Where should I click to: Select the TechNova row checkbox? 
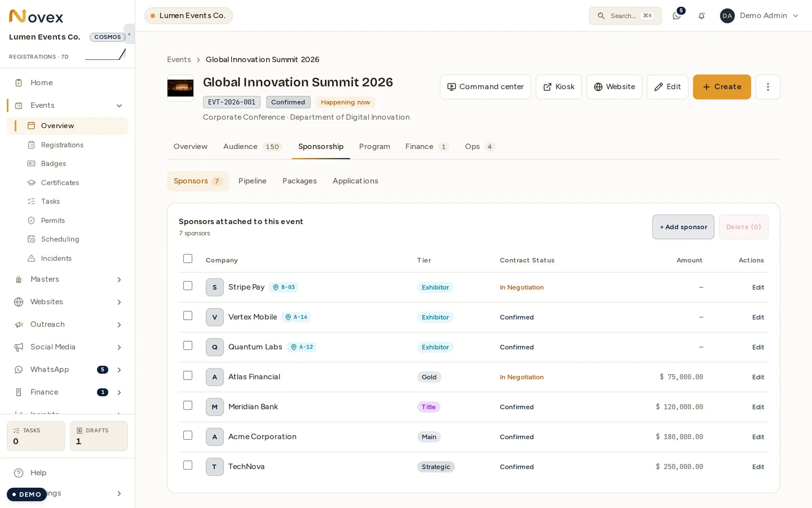188,465
